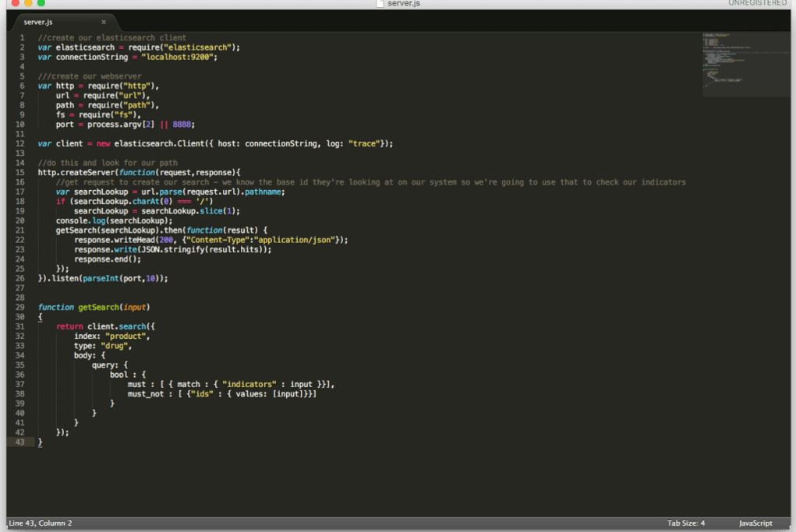Screen dimensions: 796x532
Task: Click the 8888 port number value
Action: [182, 124]
